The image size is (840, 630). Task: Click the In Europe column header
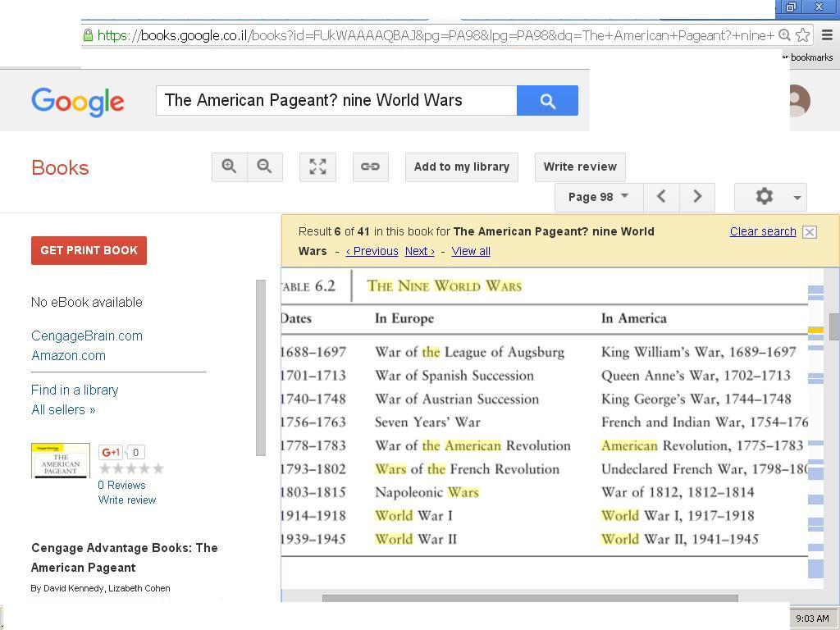click(x=404, y=318)
